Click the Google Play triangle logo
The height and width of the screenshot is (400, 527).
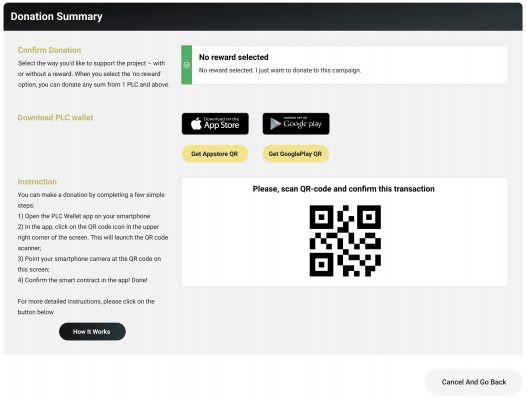275,124
